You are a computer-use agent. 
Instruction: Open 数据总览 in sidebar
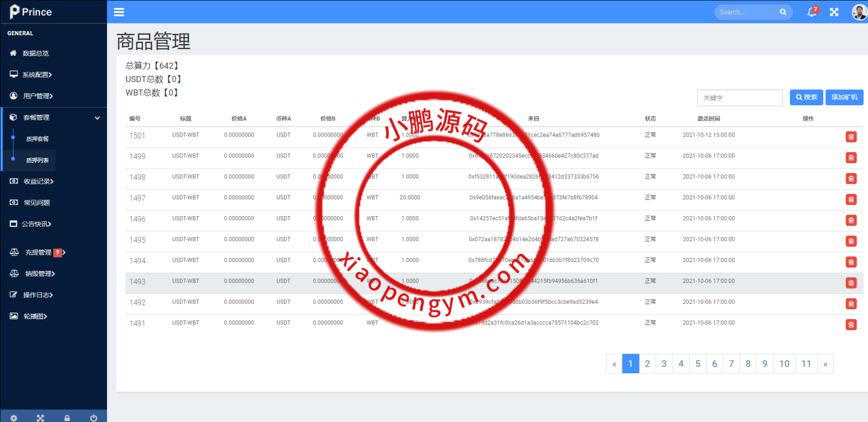[x=36, y=53]
